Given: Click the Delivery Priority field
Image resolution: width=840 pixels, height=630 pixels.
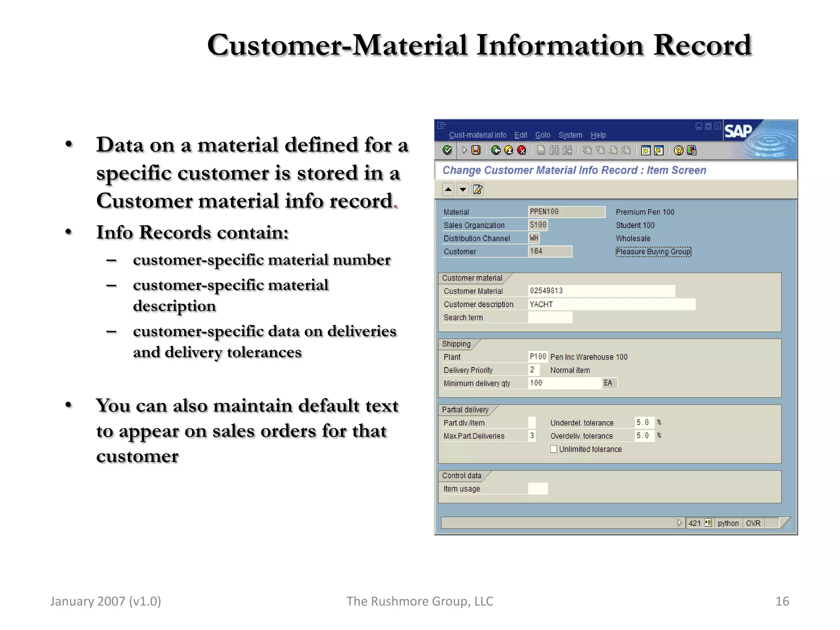Looking at the screenshot, I should click(534, 370).
